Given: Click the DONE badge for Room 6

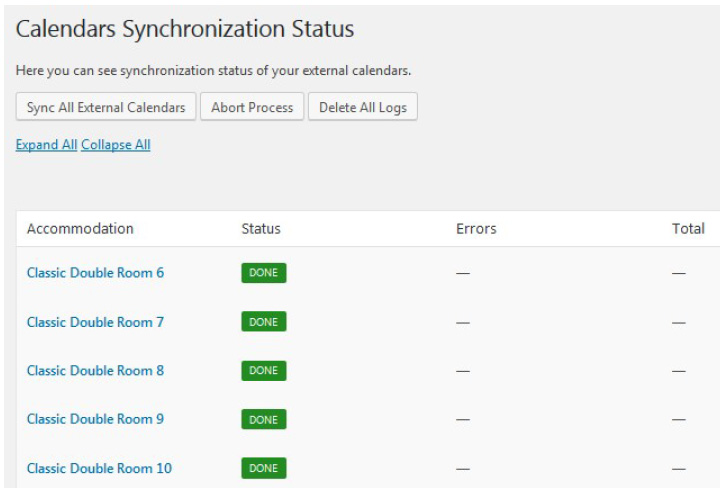Looking at the screenshot, I should [263, 273].
